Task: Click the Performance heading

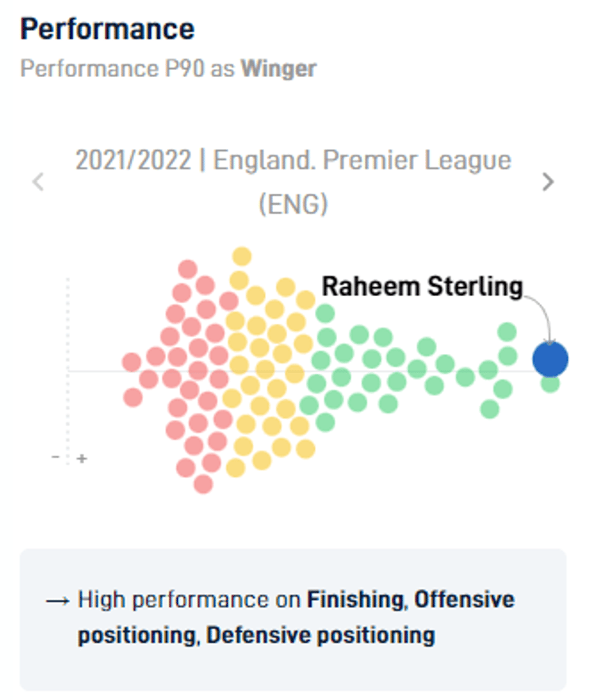Action: [x=109, y=29]
